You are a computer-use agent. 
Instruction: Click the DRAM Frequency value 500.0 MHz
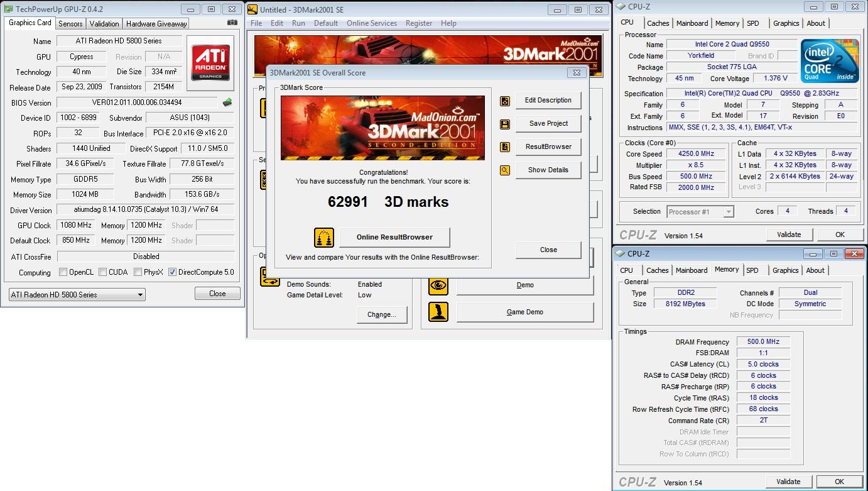tap(763, 342)
